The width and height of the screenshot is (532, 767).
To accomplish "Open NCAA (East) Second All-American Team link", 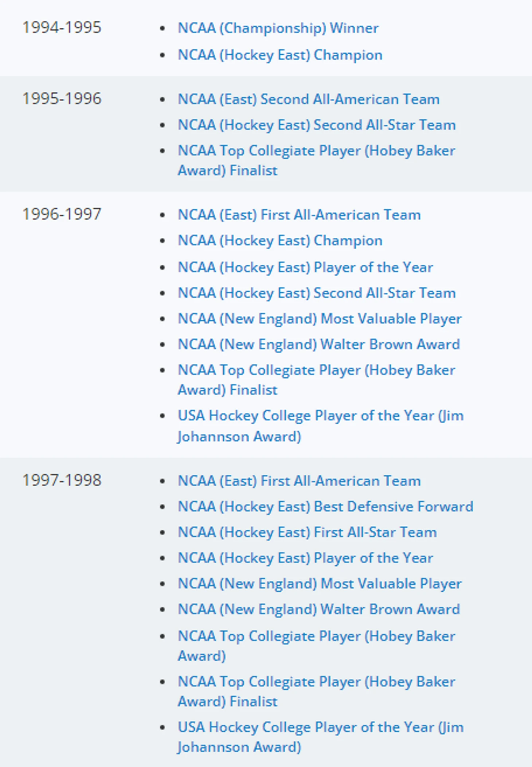I will pyautogui.click(x=308, y=99).
